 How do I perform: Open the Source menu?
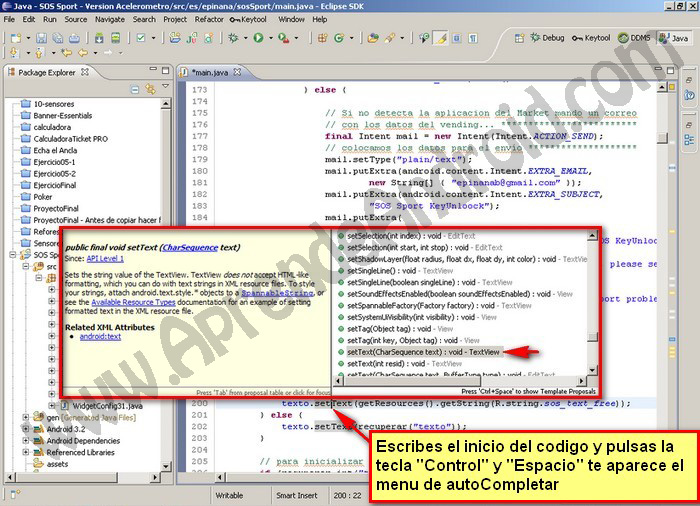coord(75,19)
